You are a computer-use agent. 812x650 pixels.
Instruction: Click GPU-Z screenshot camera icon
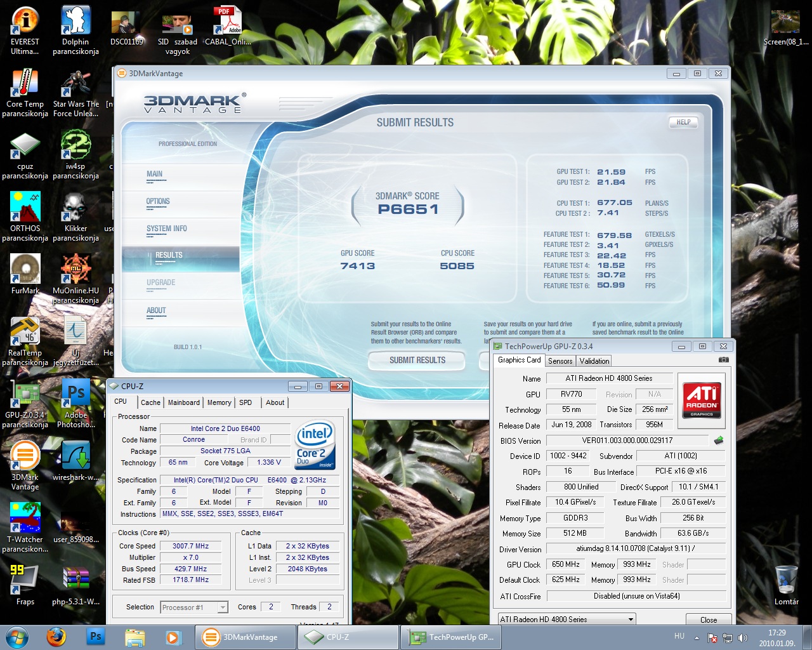(724, 360)
